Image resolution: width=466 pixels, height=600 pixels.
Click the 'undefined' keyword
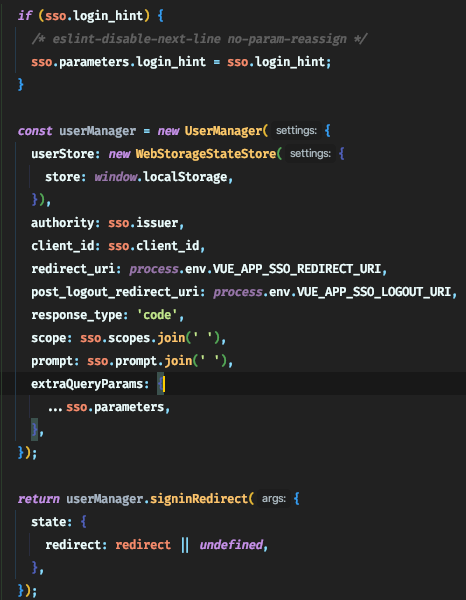coord(231,545)
